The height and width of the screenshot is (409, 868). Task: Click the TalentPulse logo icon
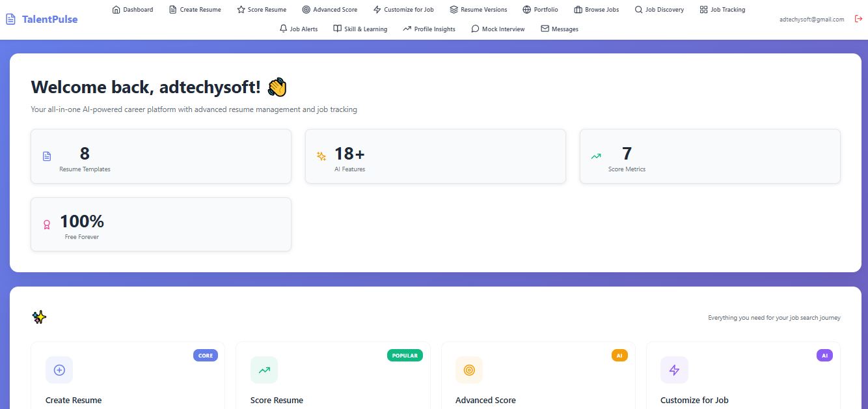point(10,19)
